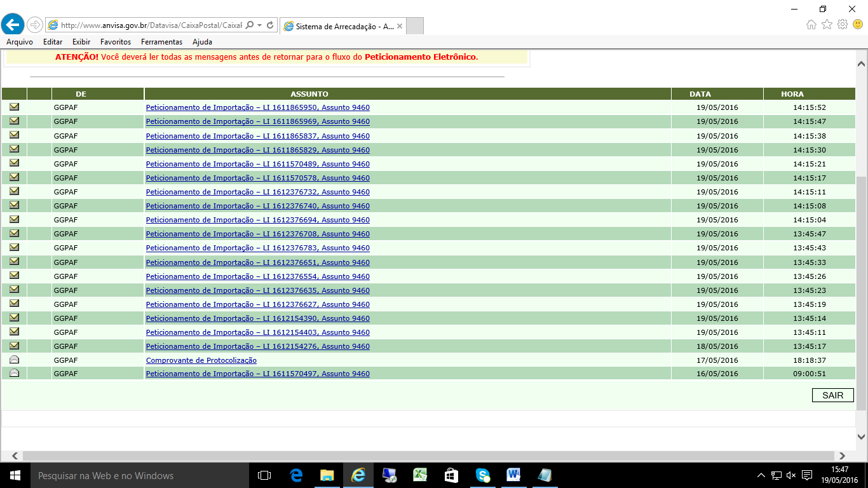This screenshot has width=868, height=488.
Task: Open the Ferramentas menu
Action: [161, 42]
